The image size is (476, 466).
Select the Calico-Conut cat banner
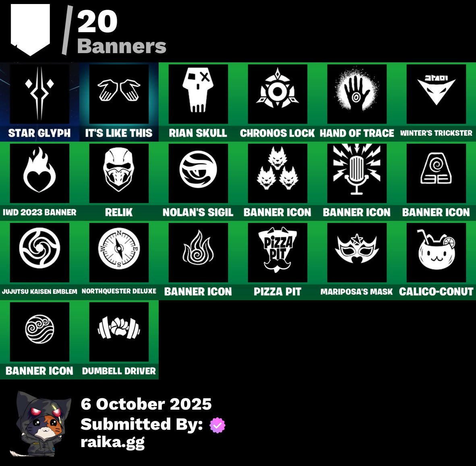(436, 252)
